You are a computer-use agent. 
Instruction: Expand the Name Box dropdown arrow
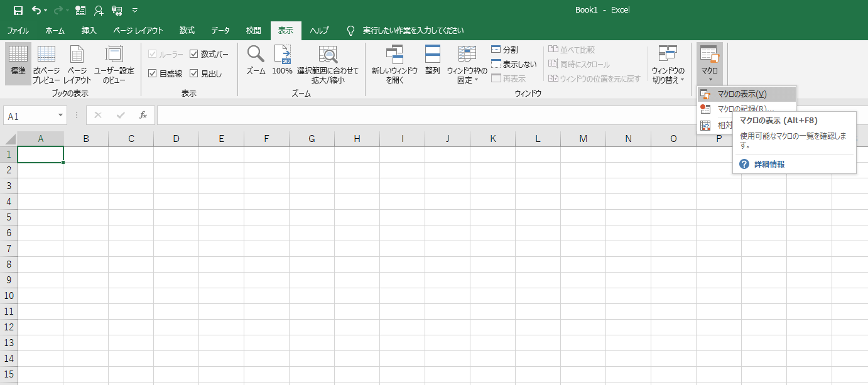pos(61,116)
